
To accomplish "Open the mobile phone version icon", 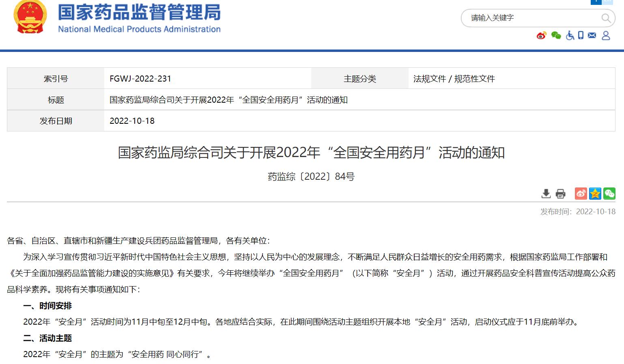I will pyautogui.click(x=581, y=36).
